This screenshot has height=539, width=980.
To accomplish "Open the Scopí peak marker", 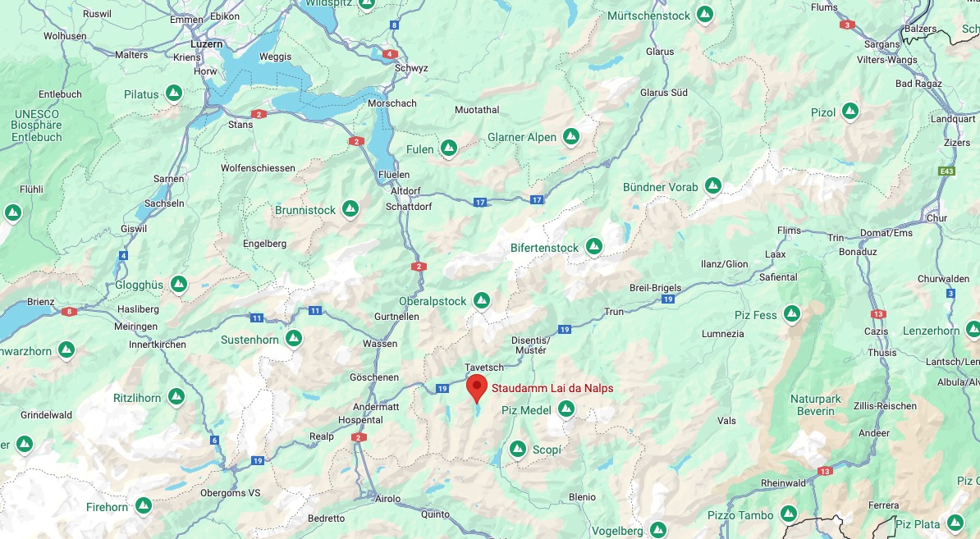I will pyautogui.click(x=518, y=449).
